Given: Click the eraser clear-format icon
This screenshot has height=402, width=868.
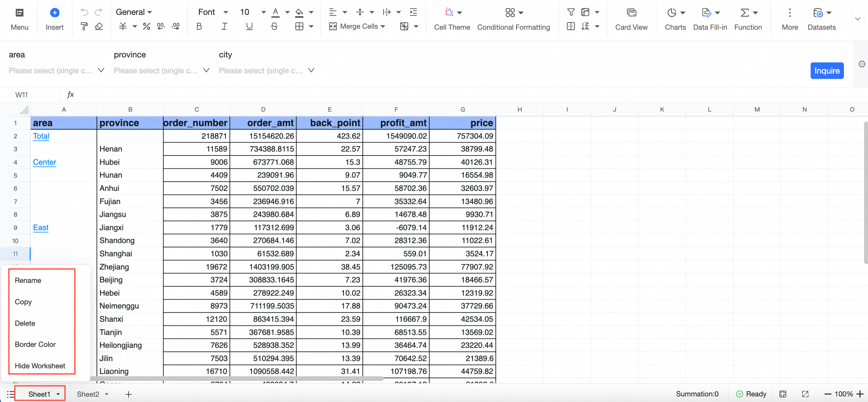Looking at the screenshot, I should coord(99,26).
